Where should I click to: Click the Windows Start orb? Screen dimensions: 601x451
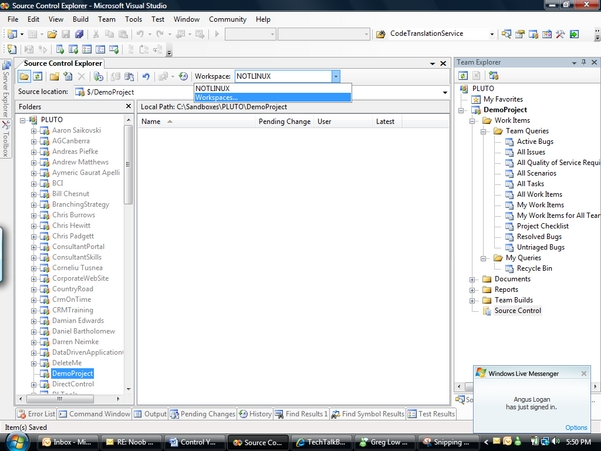(x=16, y=442)
